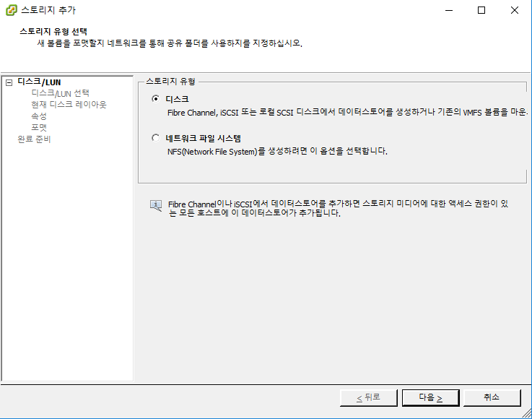Select the 포맷 step in the sidebar

pos(39,128)
